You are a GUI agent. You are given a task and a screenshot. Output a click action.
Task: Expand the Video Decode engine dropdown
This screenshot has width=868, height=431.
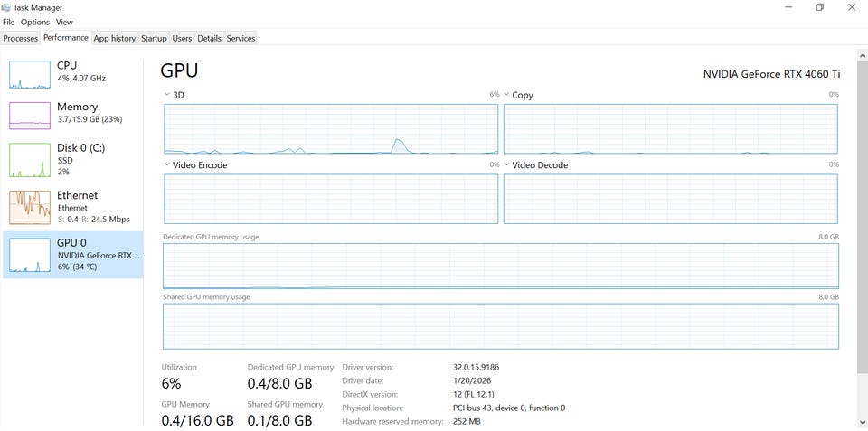506,164
